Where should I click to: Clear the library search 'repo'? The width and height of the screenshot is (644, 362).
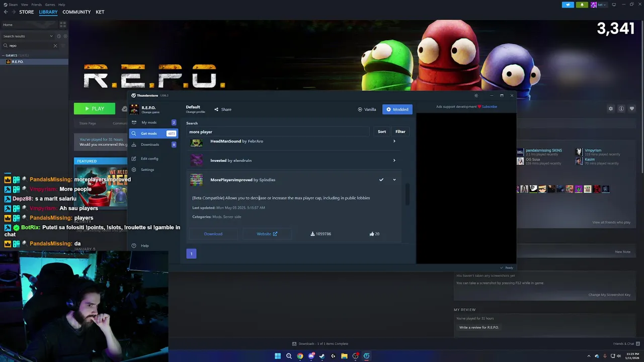[55, 46]
